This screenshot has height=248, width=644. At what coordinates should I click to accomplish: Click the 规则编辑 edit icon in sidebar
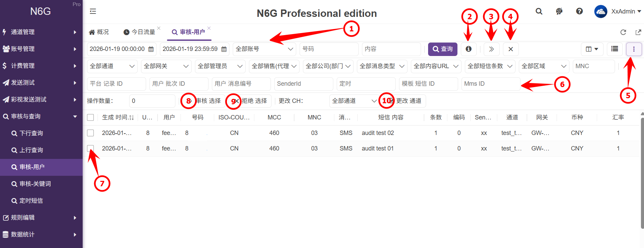(6, 218)
